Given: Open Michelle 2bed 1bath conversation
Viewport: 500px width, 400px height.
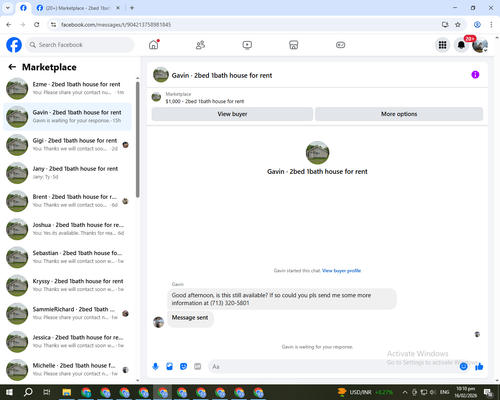Looking at the screenshot, I should coord(68,370).
